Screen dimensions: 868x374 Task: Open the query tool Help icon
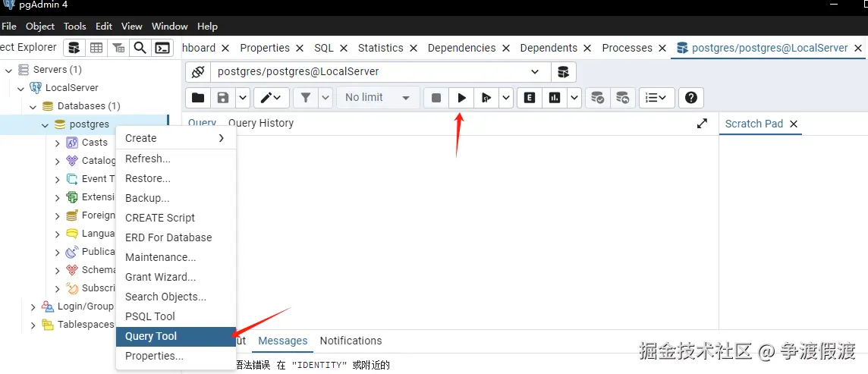pos(690,98)
